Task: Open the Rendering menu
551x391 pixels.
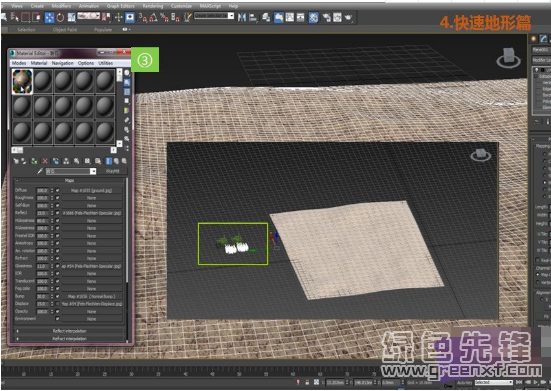Action: (x=153, y=6)
